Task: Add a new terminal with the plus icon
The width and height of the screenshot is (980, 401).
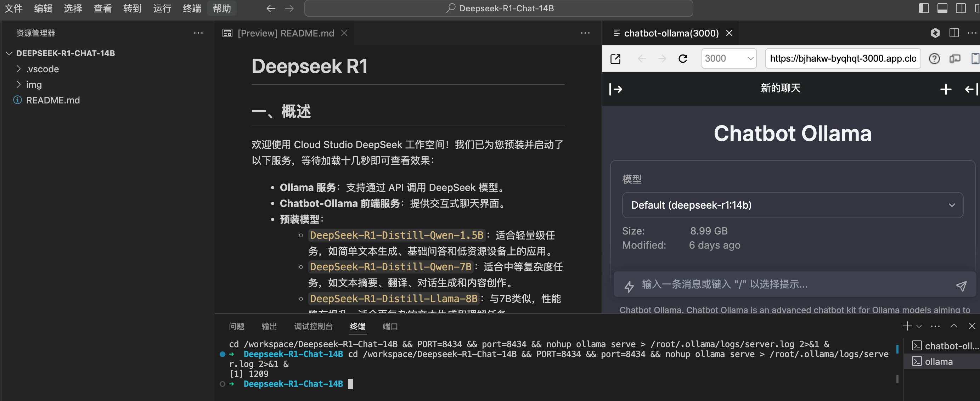Action: pos(907,326)
